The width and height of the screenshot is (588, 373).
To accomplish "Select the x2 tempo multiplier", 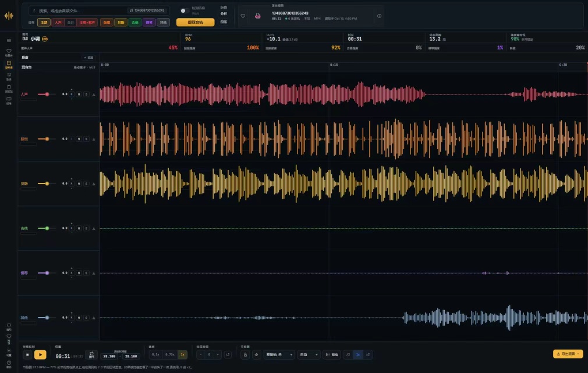I will (x=368, y=354).
